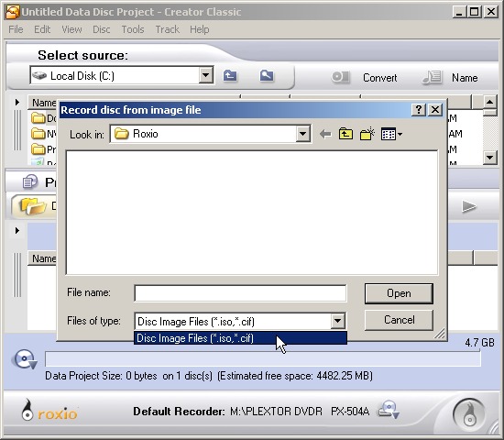This screenshot has width=504, height=440.
Task: Click the source pane vertical grip handle
Action: pyautogui.click(x=17, y=130)
